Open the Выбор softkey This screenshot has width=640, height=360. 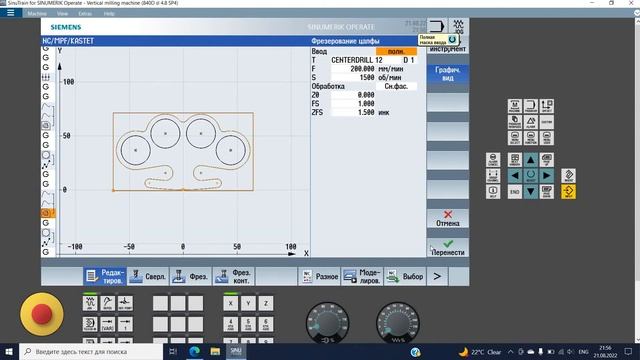coord(405,276)
